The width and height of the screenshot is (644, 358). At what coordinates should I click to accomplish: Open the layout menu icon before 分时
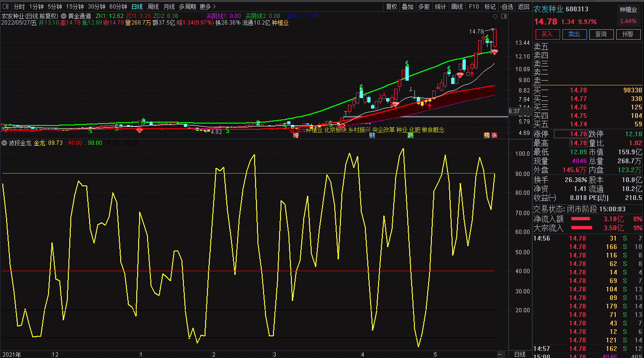(5, 7)
